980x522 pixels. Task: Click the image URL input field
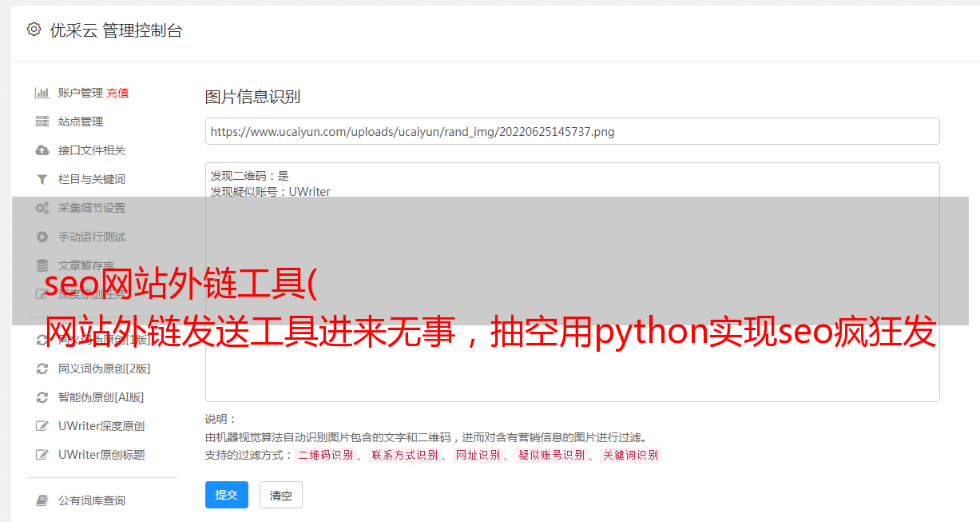point(572,131)
